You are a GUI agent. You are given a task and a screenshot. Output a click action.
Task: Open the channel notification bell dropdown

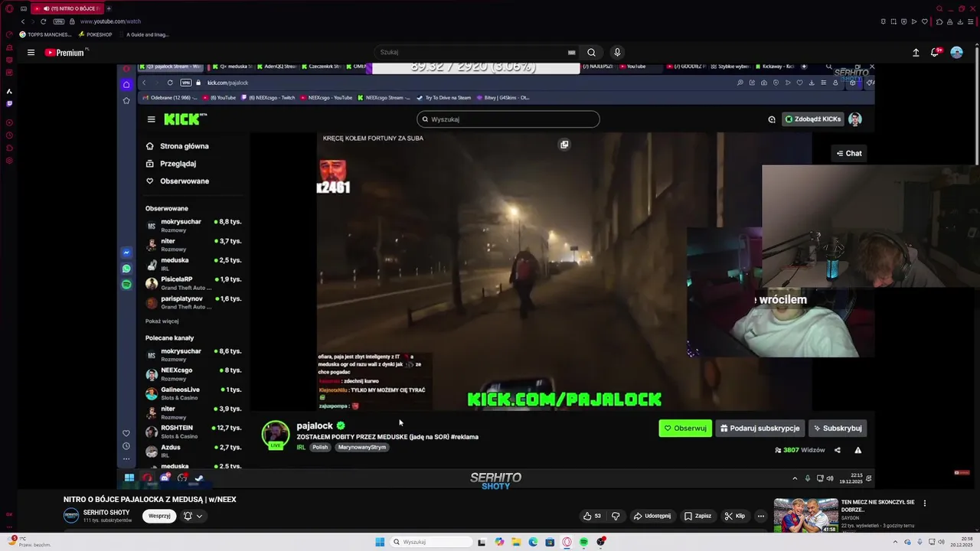(192, 516)
